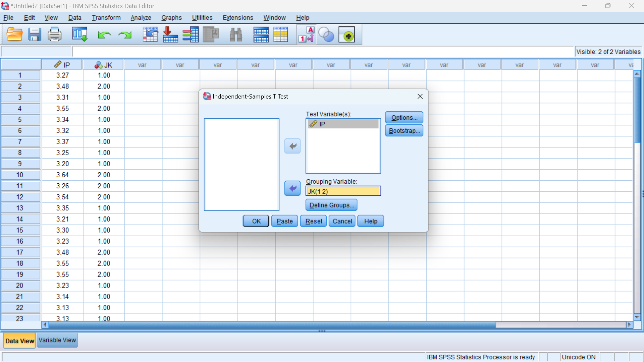Open the Help menu
The height and width of the screenshot is (362, 644).
pos(303,18)
